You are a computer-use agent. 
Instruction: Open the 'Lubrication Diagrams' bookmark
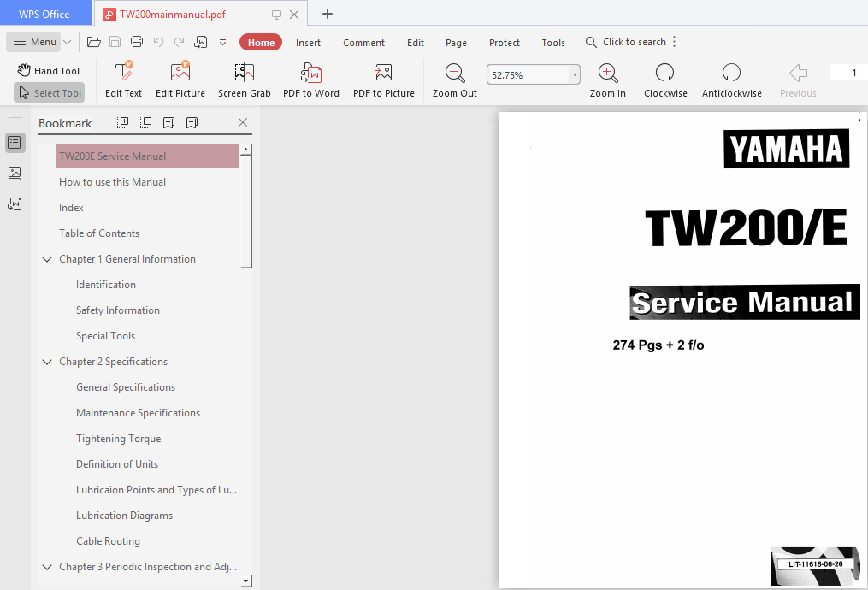click(124, 516)
